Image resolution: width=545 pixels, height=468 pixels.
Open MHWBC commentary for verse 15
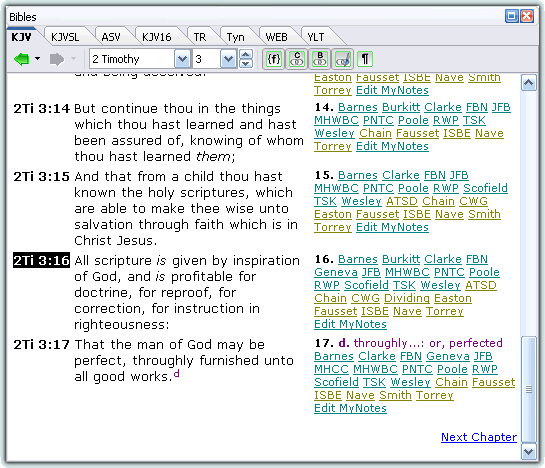click(336, 188)
